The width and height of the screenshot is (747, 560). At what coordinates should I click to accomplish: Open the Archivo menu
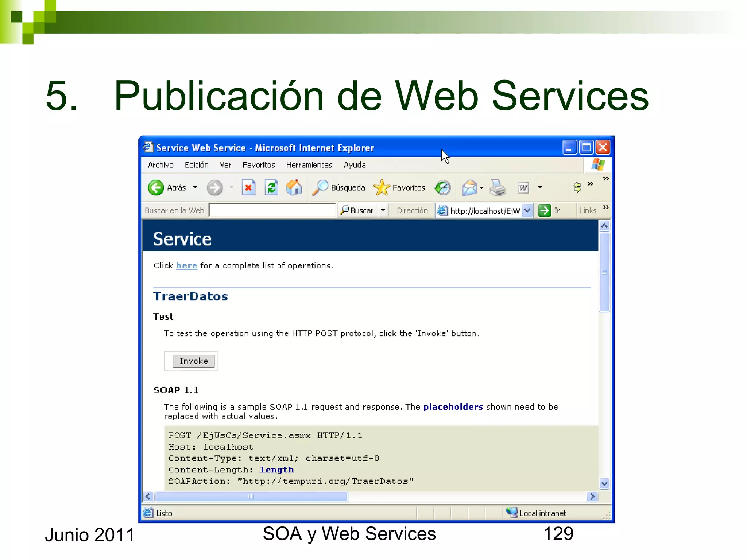pos(160,165)
